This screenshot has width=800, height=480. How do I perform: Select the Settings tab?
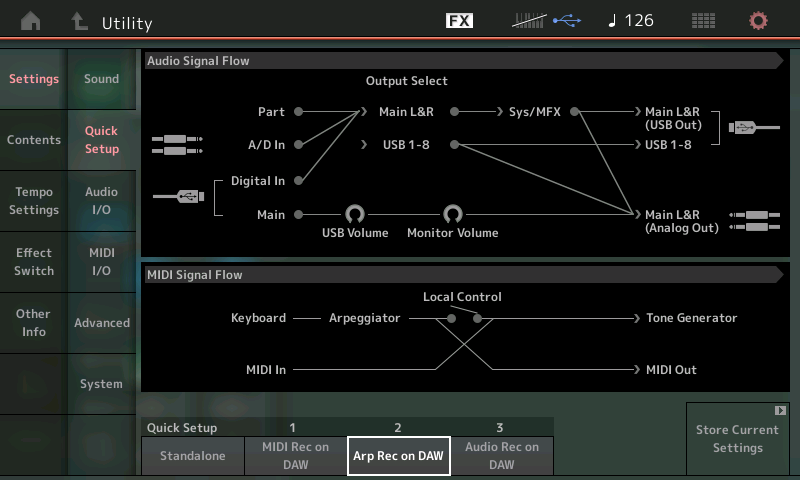pyautogui.click(x=34, y=79)
